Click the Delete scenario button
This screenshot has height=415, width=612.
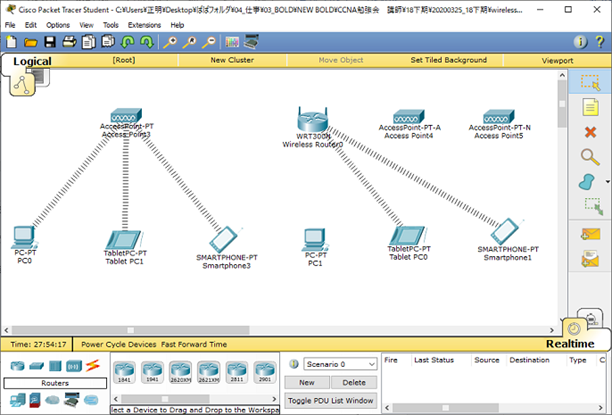[x=354, y=383]
